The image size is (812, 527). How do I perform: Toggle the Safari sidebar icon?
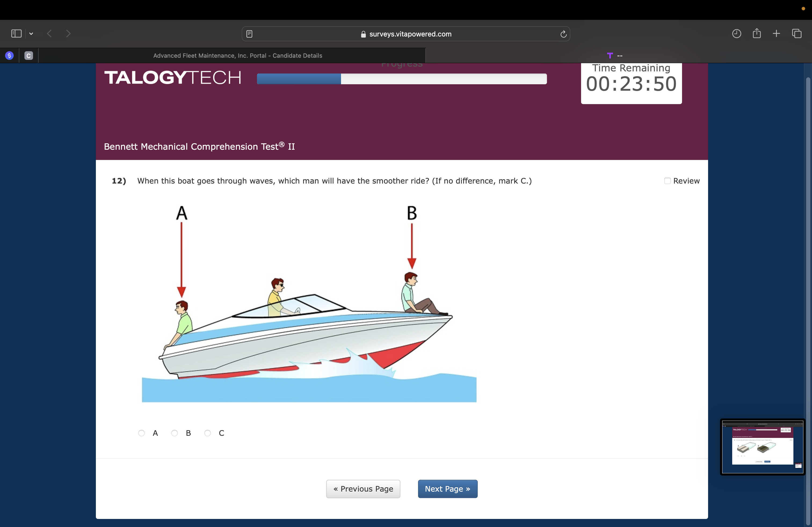click(x=16, y=33)
